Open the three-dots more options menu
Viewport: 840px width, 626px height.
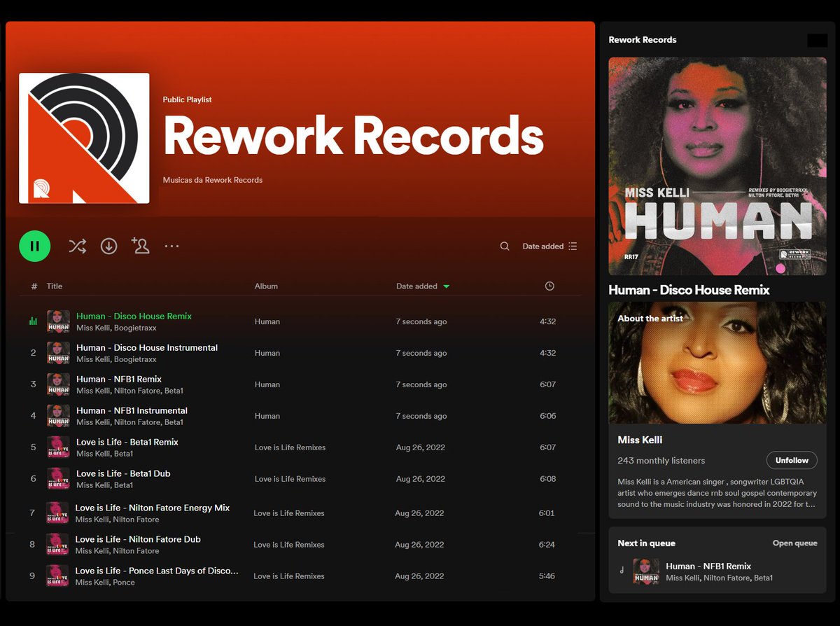pos(171,246)
